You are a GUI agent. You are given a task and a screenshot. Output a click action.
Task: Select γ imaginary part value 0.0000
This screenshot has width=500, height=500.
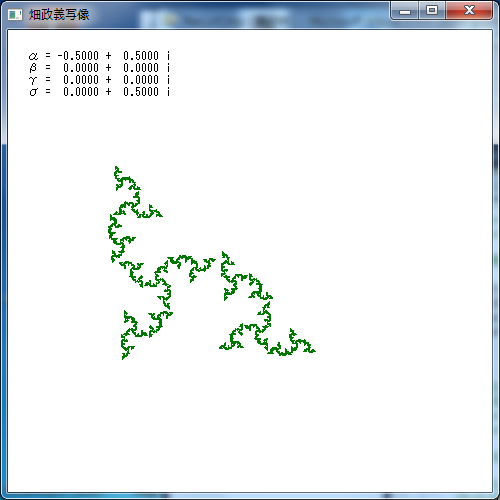141,80
